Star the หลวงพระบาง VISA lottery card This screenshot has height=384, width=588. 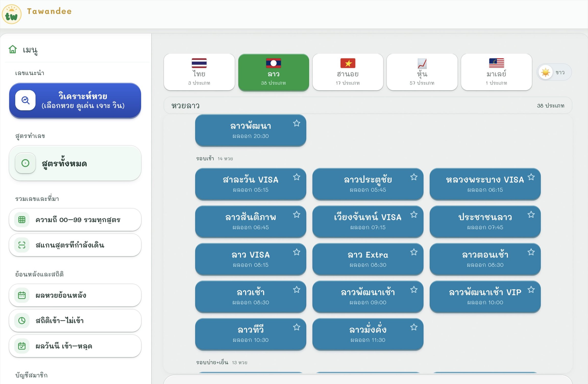(531, 177)
